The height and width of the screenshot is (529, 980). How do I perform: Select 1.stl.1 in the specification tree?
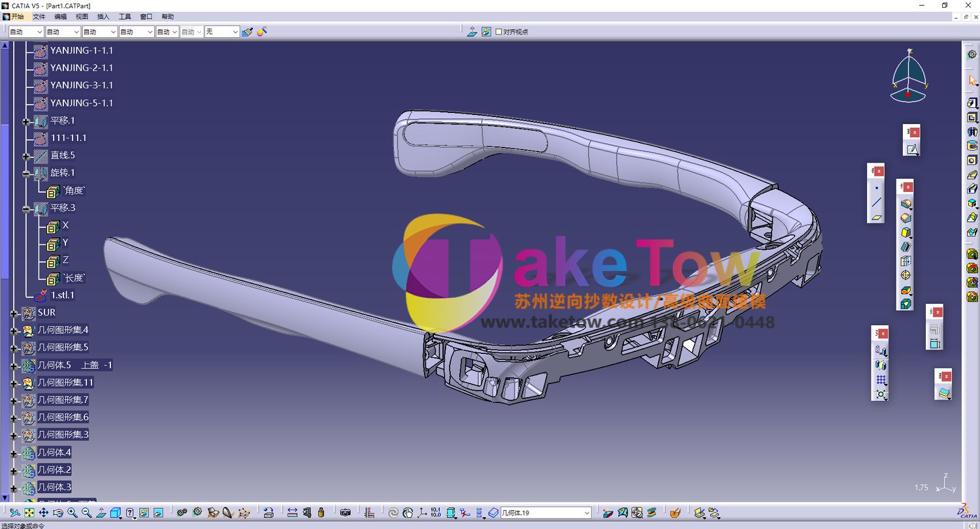click(63, 295)
